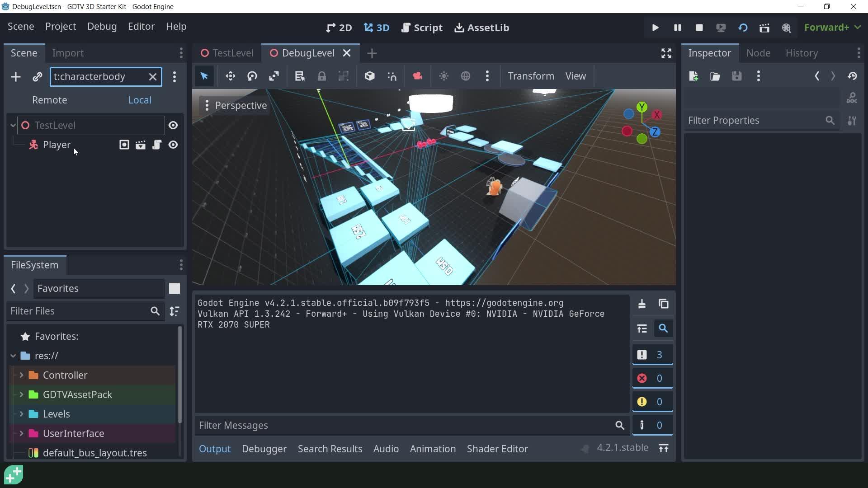Copy the output log selection
The image size is (868, 488).
coord(664,304)
